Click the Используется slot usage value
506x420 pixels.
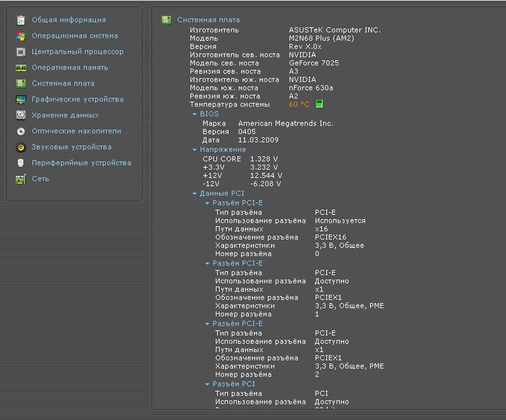[340, 220]
